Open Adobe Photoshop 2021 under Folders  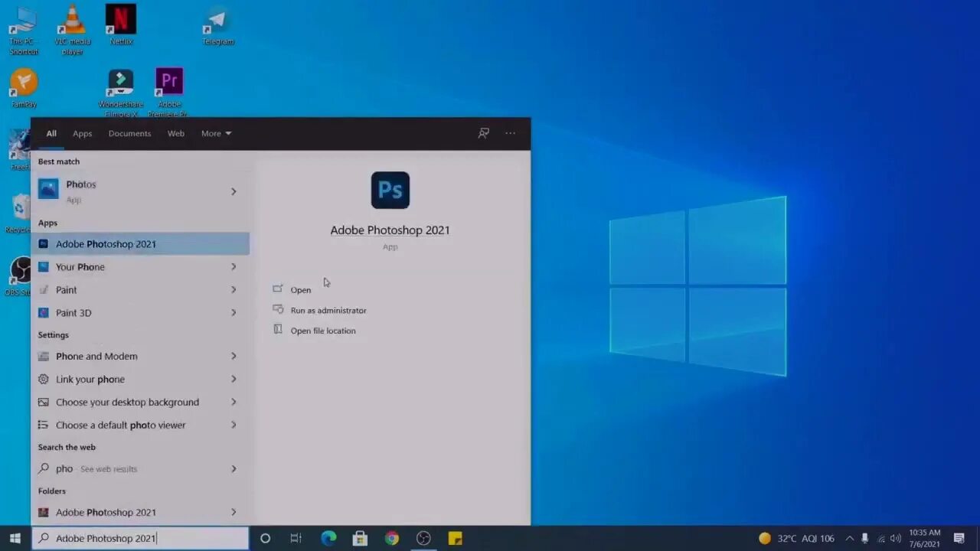140,512
